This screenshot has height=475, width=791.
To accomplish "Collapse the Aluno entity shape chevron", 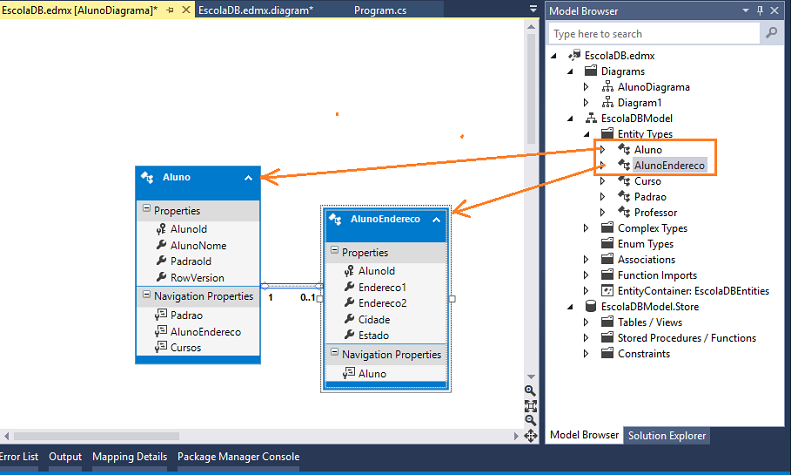I will (248, 177).
